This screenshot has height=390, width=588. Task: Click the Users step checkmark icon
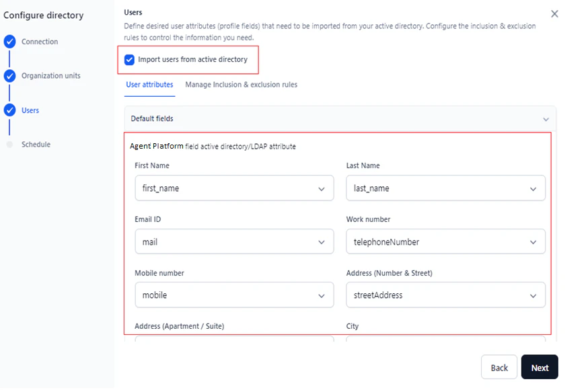[x=9, y=110]
